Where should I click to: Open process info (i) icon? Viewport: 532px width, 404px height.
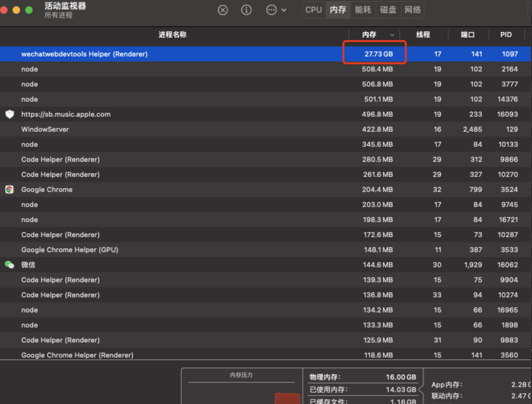click(246, 10)
